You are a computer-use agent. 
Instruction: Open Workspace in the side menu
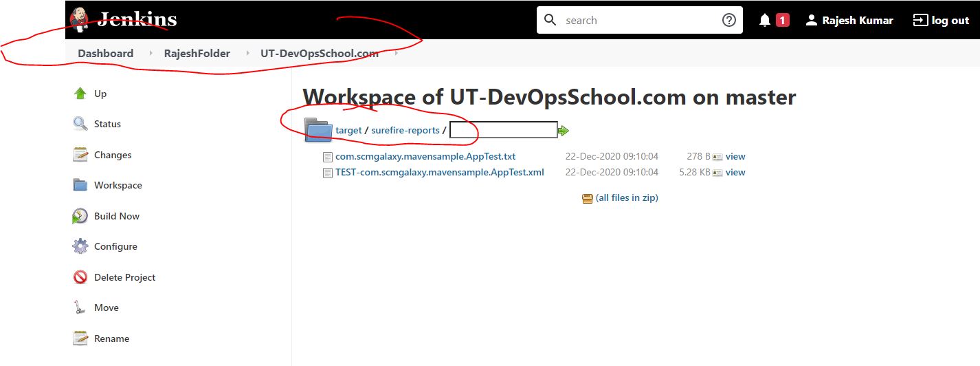(x=118, y=185)
